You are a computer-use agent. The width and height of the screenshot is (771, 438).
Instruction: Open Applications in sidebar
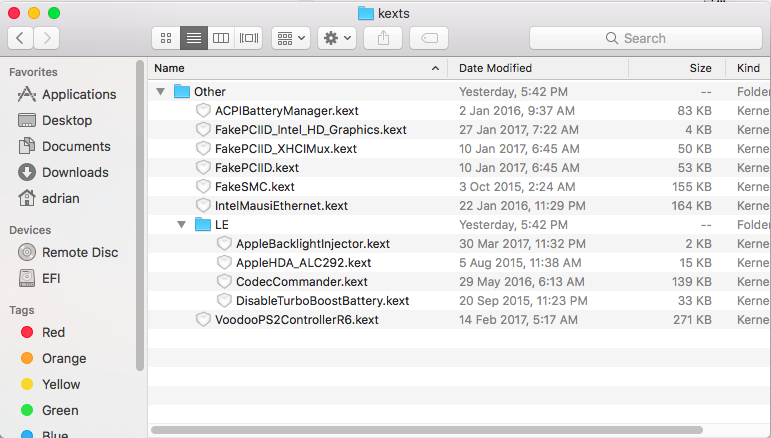point(78,94)
